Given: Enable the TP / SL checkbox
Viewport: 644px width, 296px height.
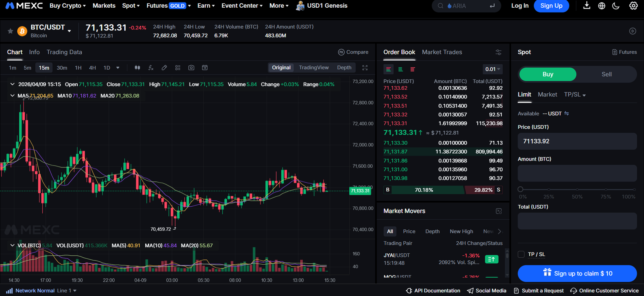Looking at the screenshot, I should point(521,254).
